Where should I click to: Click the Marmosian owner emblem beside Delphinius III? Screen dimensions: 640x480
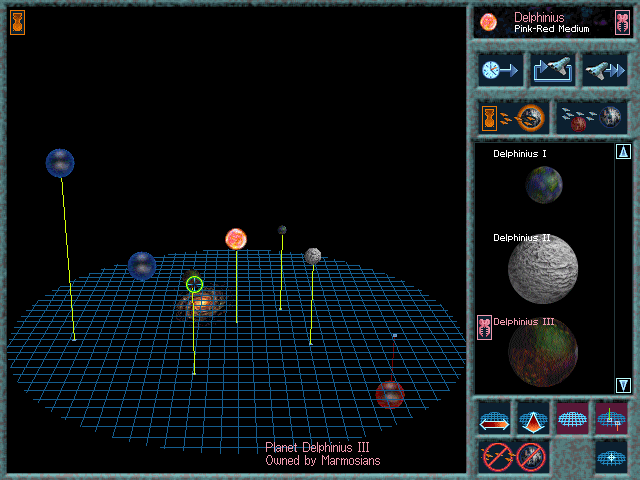click(484, 327)
